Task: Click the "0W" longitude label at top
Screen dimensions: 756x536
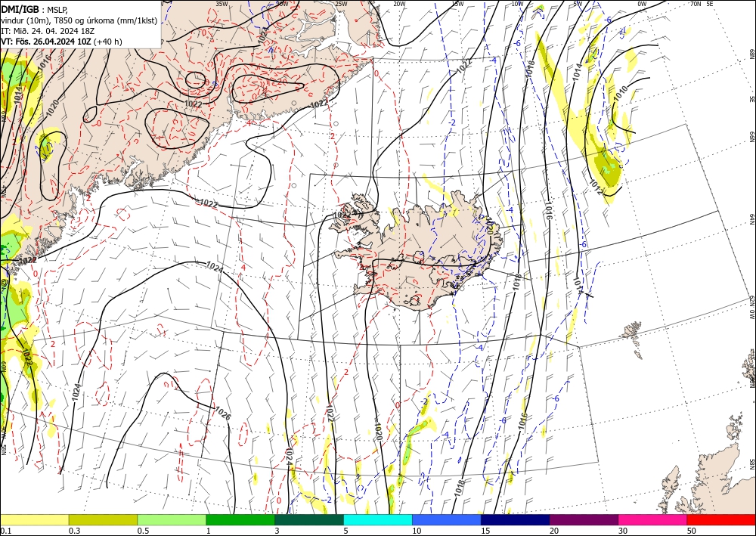Action: (642, 4)
